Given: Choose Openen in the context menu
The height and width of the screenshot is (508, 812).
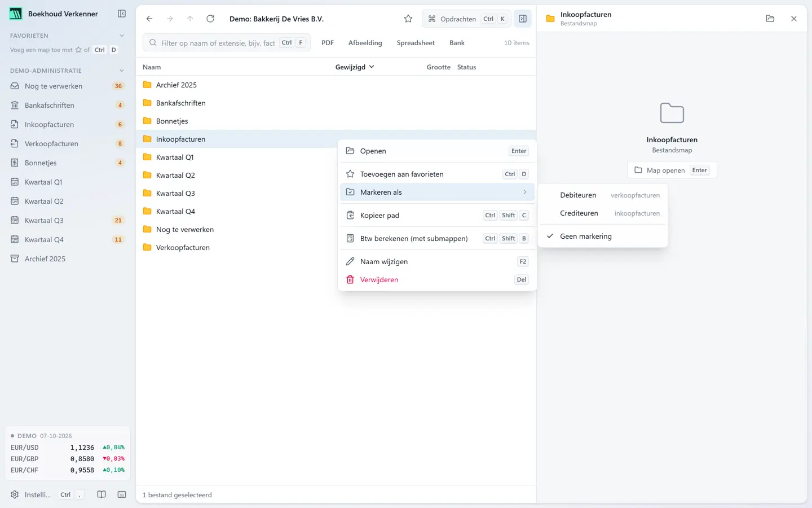Looking at the screenshot, I should [437, 151].
